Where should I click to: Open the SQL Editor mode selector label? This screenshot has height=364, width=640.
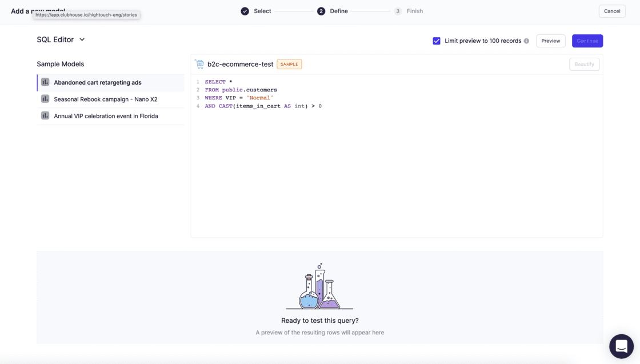[55, 39]
